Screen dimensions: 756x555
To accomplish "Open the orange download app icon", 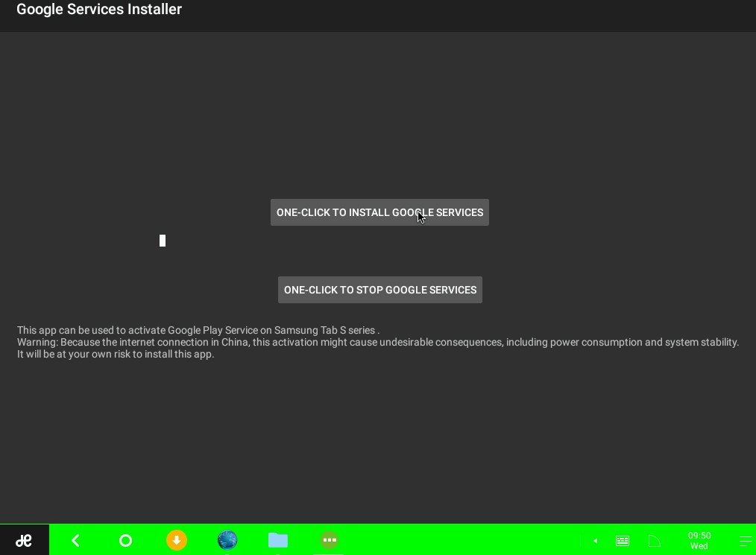I will click(x=177, y=540).
